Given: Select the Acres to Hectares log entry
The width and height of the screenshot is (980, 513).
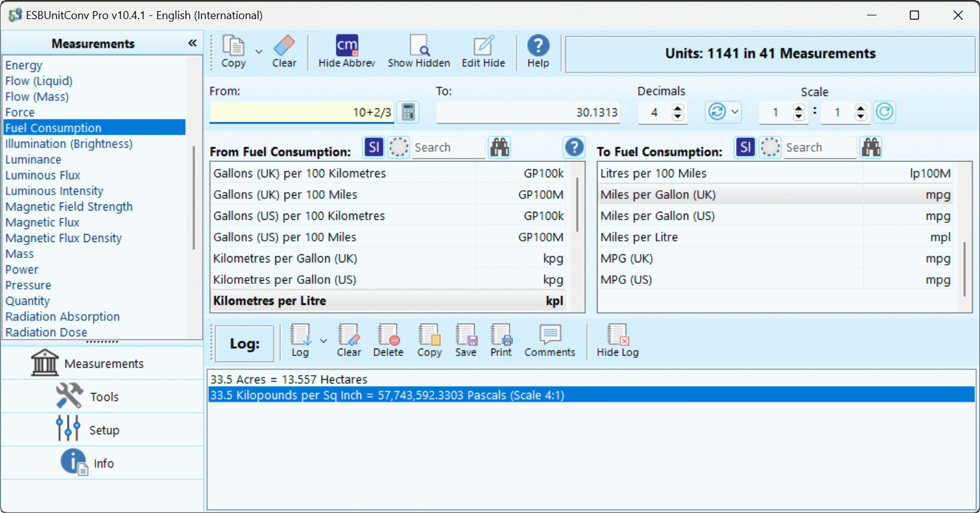Looking at the screenshot, I should pos(591,379).
